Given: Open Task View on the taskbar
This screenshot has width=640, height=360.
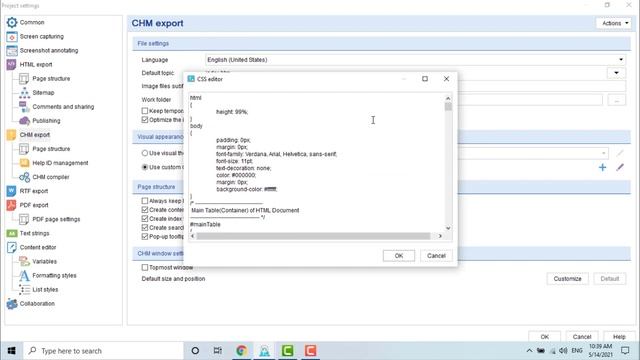Looking at the screenshot, I should coord(218,351).
